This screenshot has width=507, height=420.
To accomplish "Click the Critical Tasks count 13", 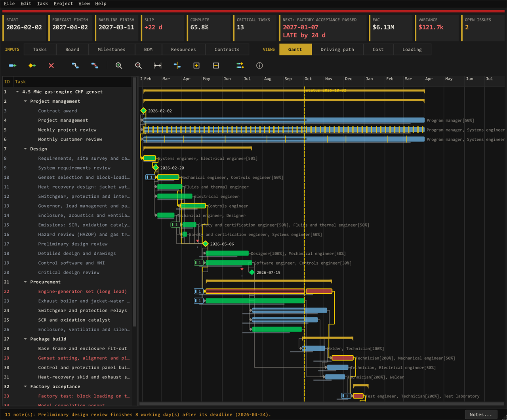I will point(255,27).
